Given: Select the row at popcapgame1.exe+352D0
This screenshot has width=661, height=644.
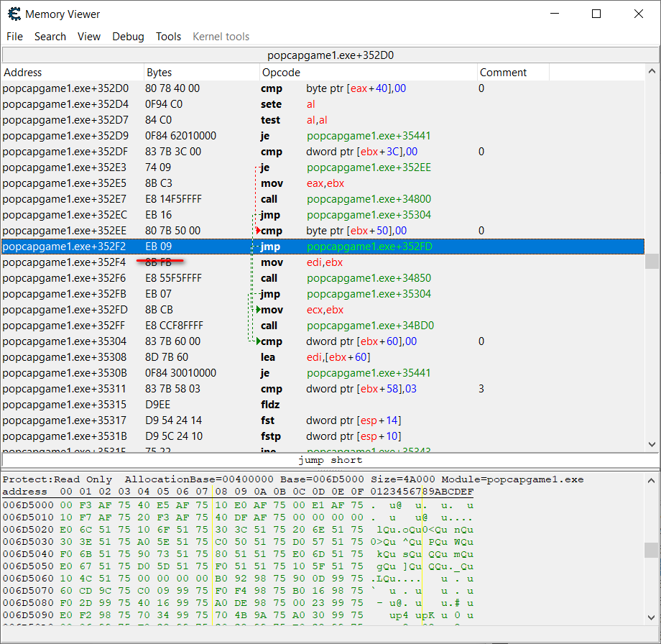Looking at the screenshot, I should (323, 88).
